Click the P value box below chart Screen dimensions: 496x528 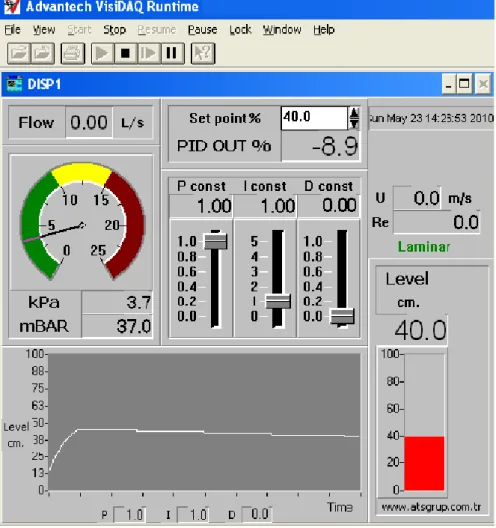click(x=129, y=515)
